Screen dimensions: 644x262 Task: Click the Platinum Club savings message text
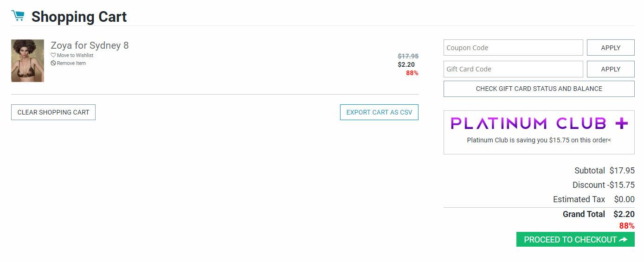click(x=539, y=140)
